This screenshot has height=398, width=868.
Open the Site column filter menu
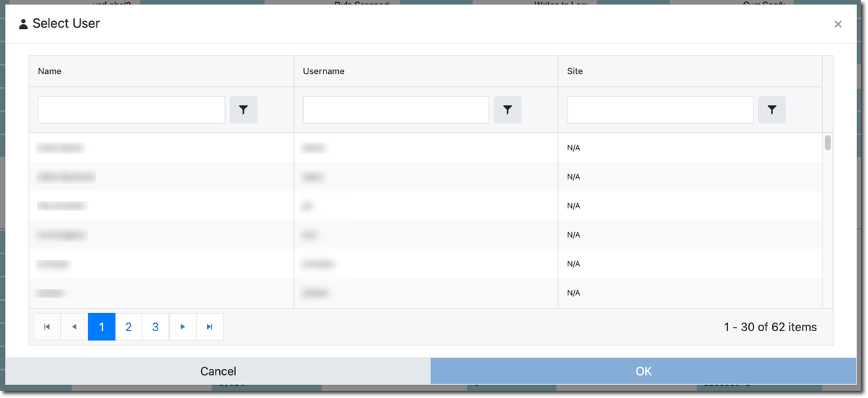tap(771, 110)
